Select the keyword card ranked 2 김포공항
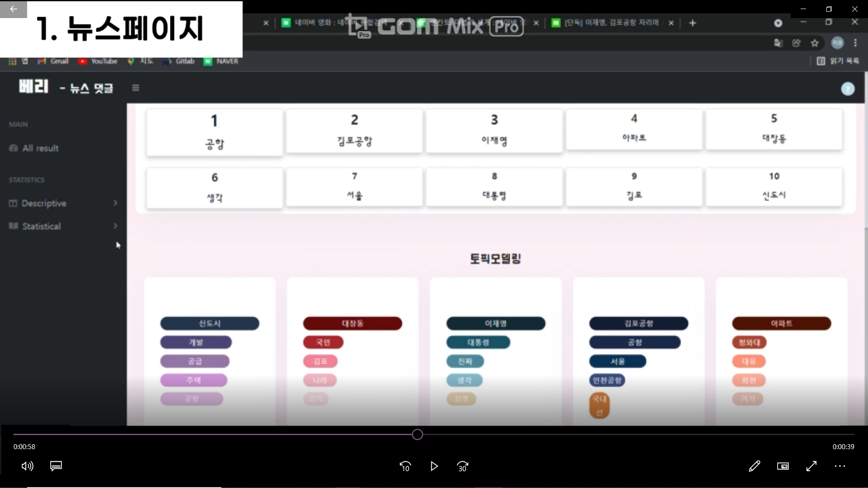 point(354,131)
